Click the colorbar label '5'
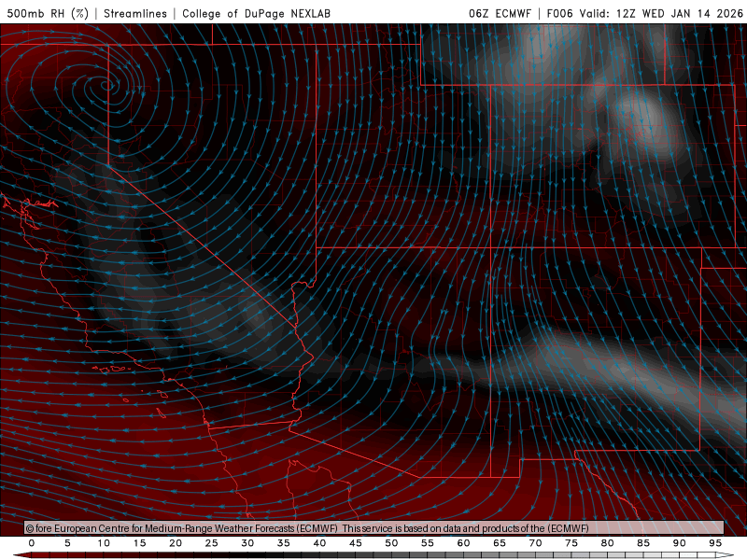747x560 pixels. [x=67, y=543]
